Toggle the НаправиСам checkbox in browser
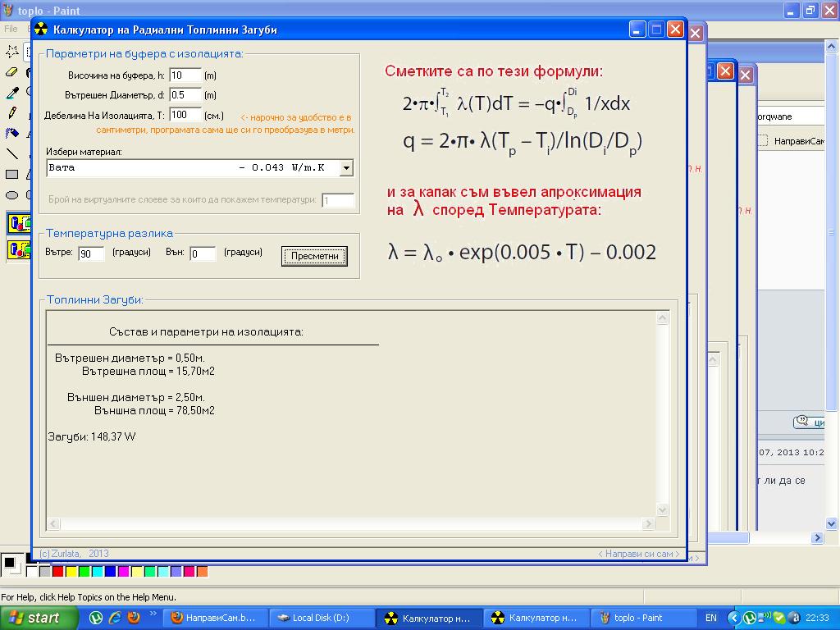840x630 pixels. click(x=763, y=141)
